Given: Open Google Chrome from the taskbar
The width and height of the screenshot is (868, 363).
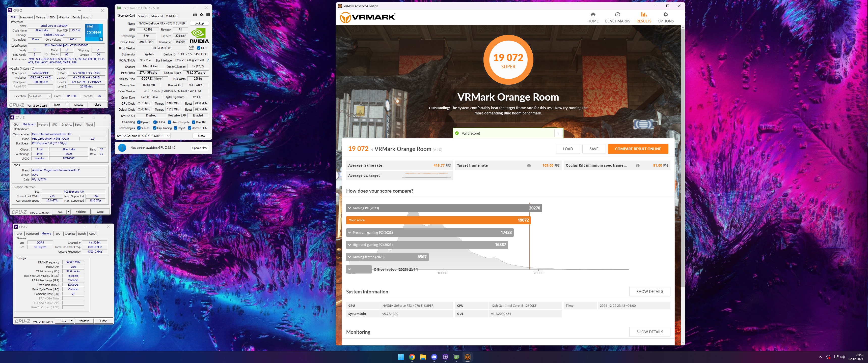Looking at the screenshot, I should click(x=412, y=357).
